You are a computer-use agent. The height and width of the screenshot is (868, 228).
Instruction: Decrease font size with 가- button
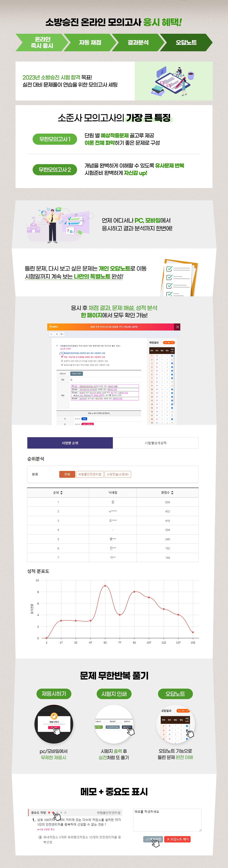[52, 334]
